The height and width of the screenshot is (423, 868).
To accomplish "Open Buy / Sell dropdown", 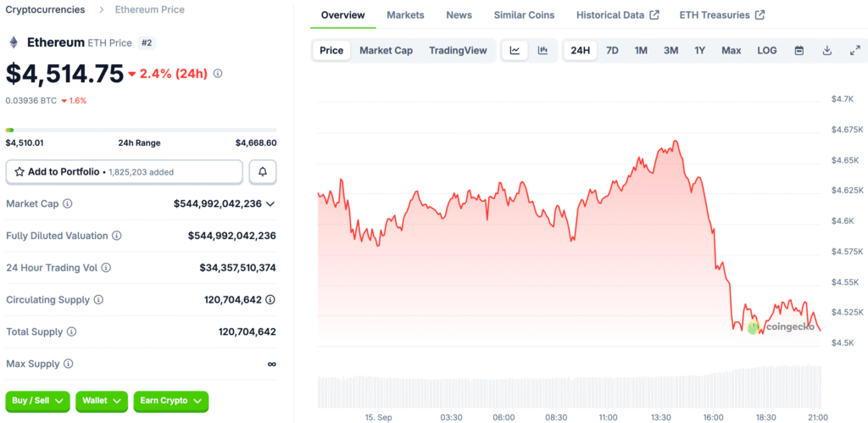I will click(38, 401).
